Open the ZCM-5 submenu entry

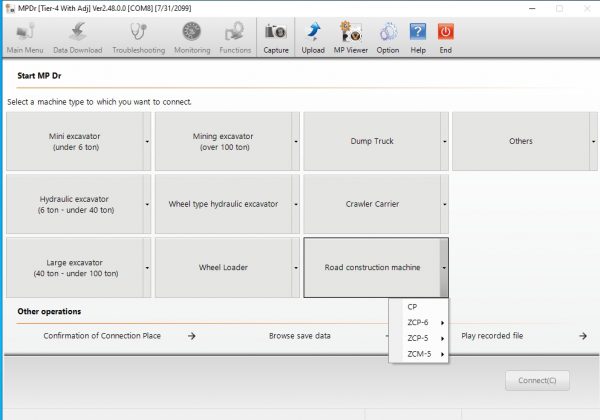click(x=418, y=354)
